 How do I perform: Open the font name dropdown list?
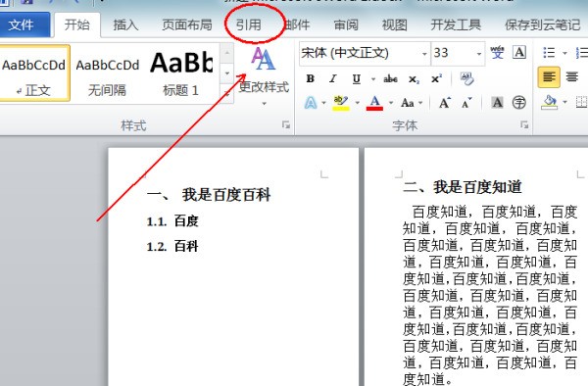pos(424,54)
